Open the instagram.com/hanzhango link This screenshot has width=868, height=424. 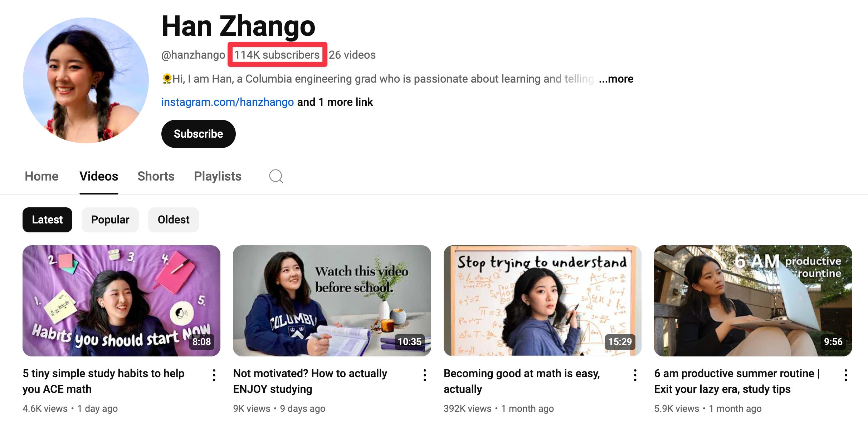pos(227,102)
